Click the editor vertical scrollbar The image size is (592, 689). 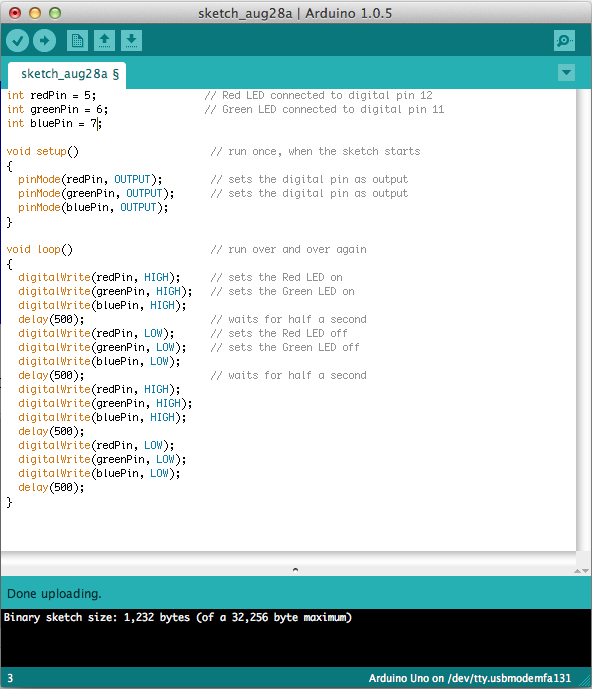coord(583,320)
